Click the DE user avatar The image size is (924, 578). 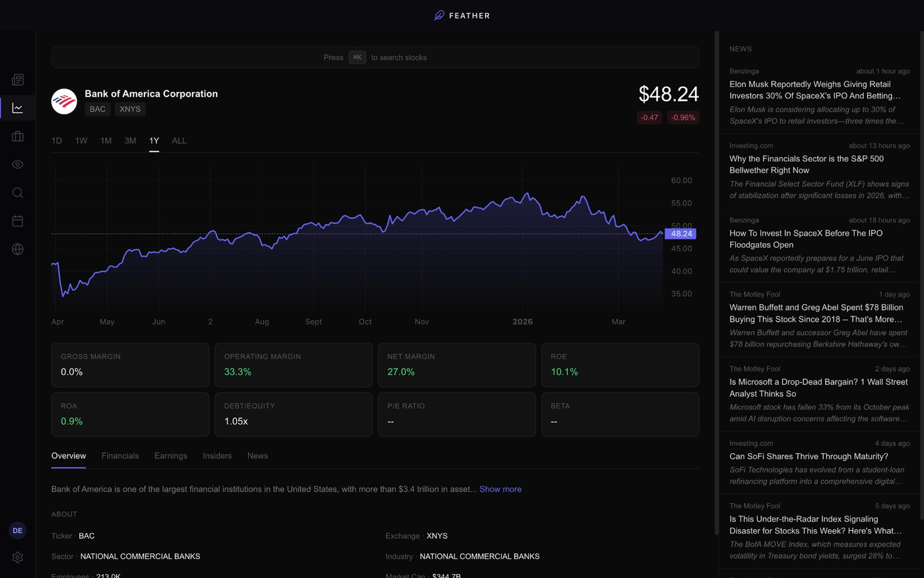(x=18, y=530)
